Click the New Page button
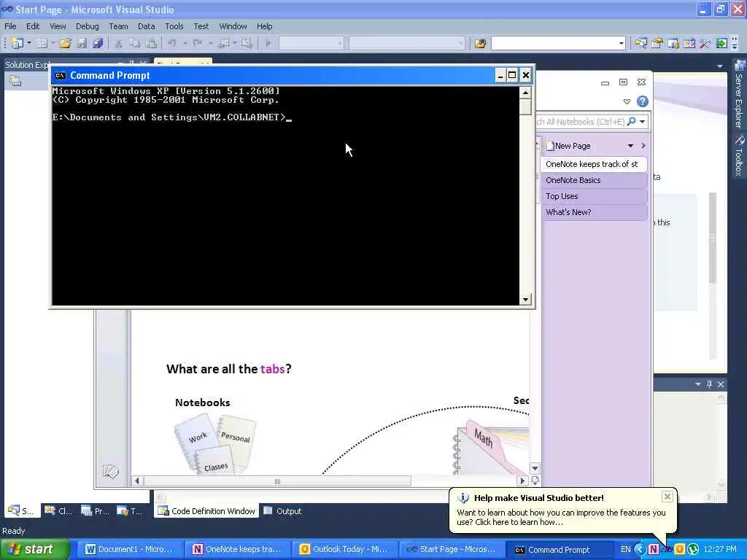This screenshot has height=560, width=747. 568,146
